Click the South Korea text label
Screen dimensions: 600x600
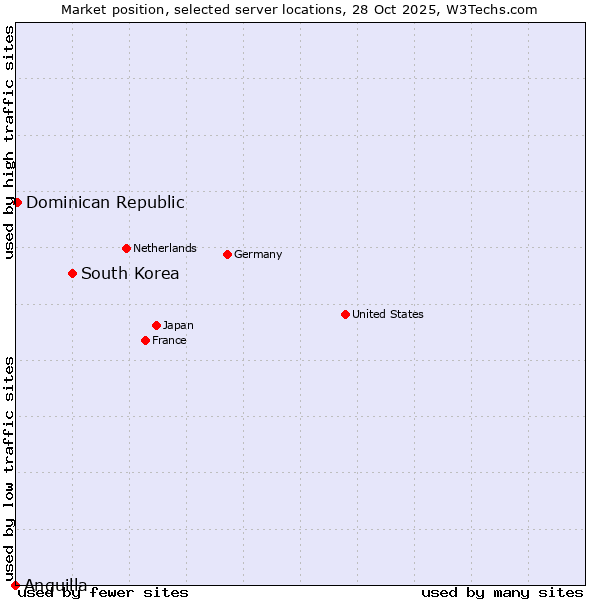(x=130, y=273)
